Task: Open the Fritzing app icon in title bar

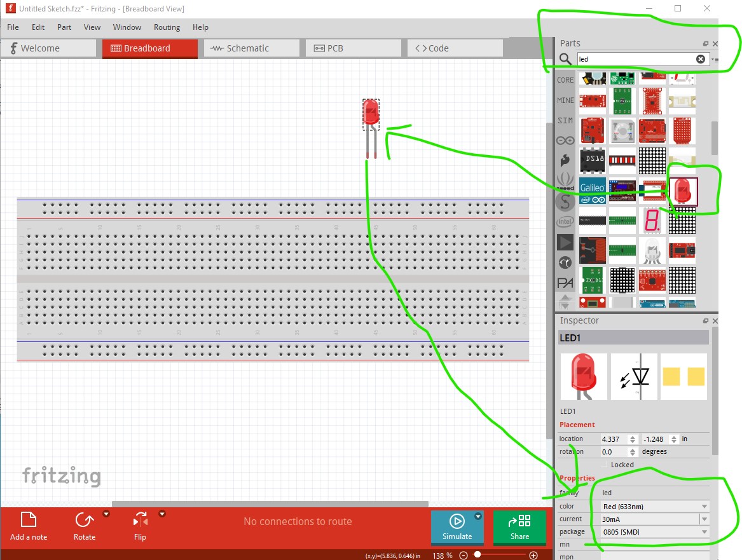Action: (10, 8)
